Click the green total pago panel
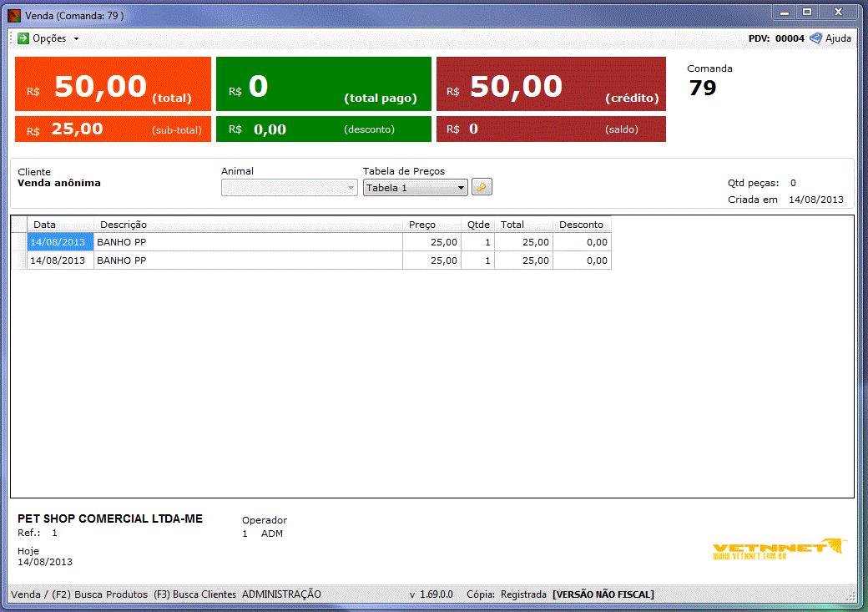Image resolution: width=868 pixels, height=612 pixels. click(x=324, y=83)
